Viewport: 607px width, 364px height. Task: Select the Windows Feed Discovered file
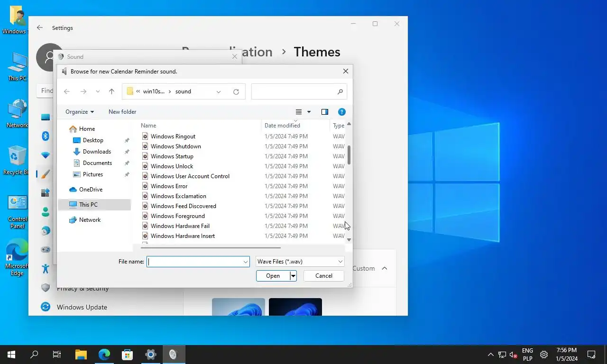pos(183,206)
